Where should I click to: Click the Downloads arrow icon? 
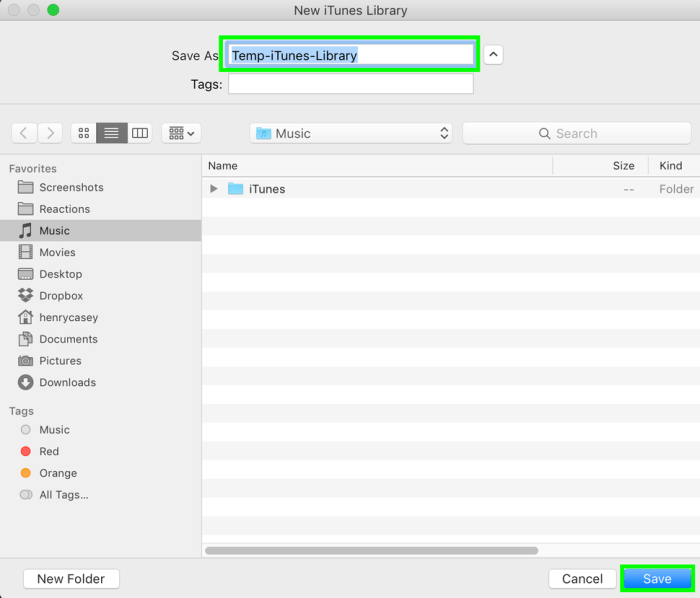coord(25,382)
